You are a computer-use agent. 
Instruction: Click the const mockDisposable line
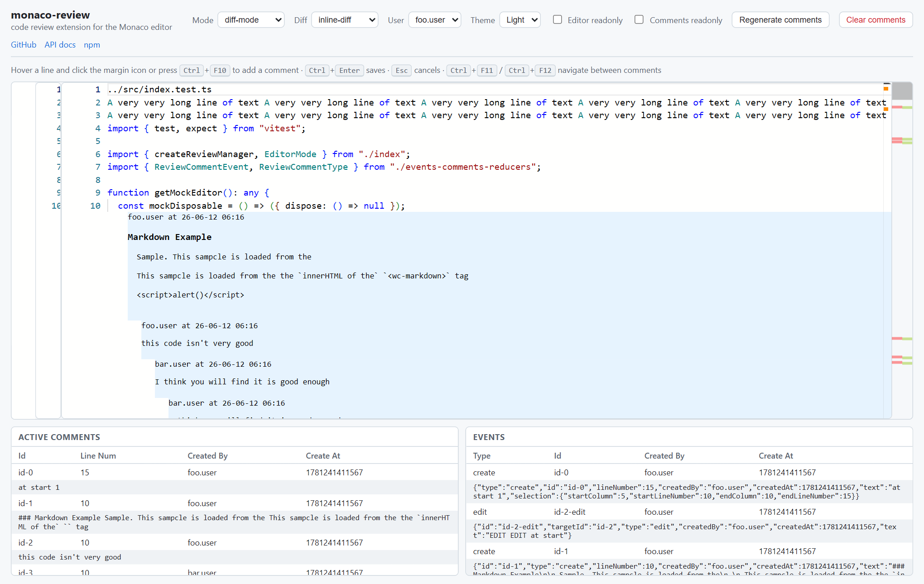[261, 206]
